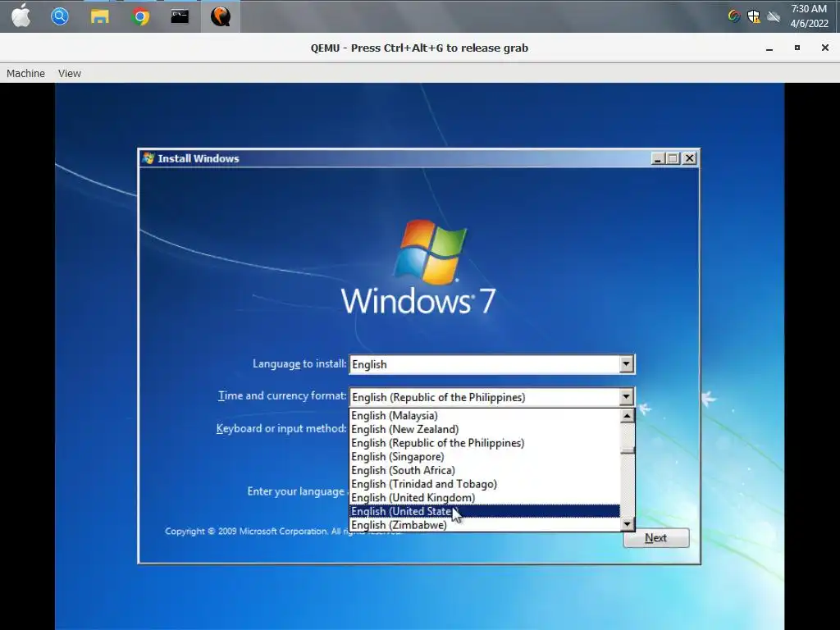The image size is (840, 630).
Task: Open the Windows Security shield tray icon
Action: tap(754, 16)
